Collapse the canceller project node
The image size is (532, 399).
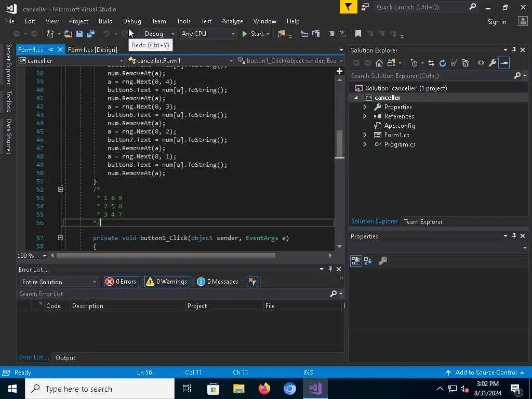point(356,98)
